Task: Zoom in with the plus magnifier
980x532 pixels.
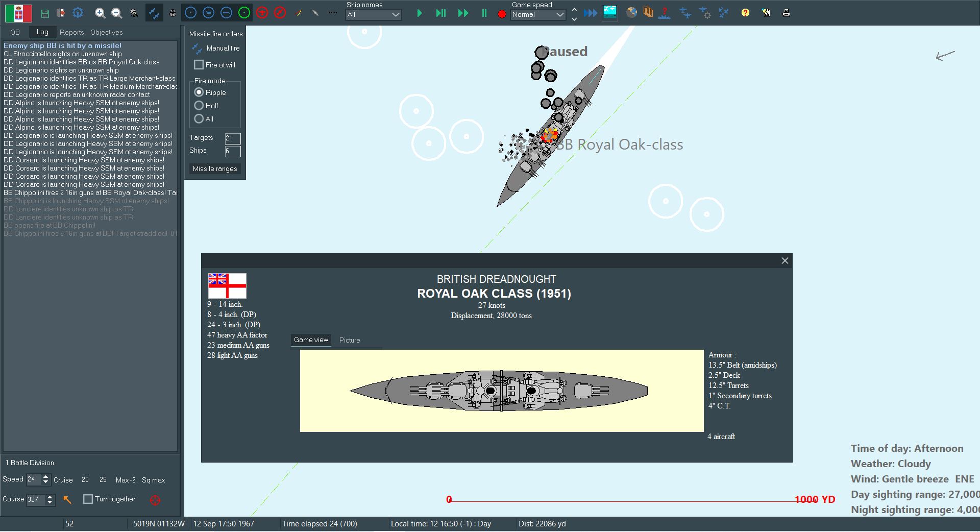Action: pos(101,13)
